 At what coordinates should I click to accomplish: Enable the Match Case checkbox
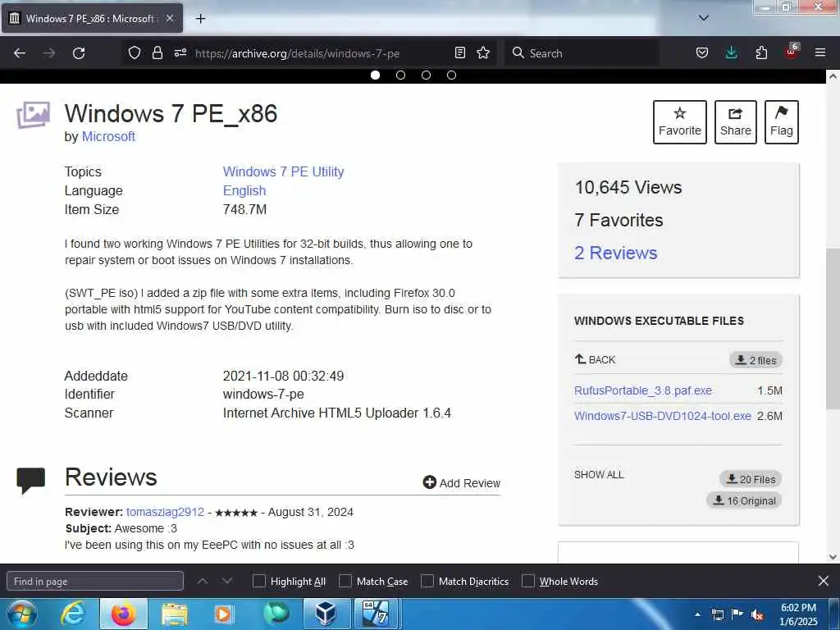click(x=345, y=581)
